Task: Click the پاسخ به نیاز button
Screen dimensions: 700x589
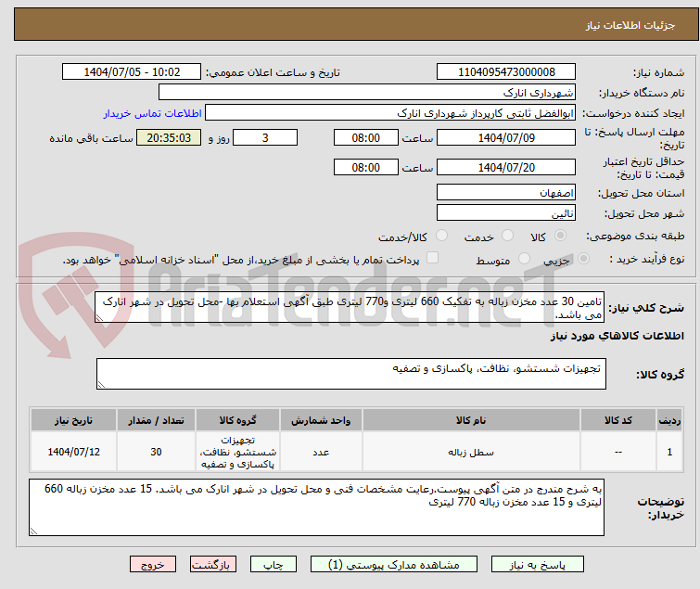Action: pos(538,565)
